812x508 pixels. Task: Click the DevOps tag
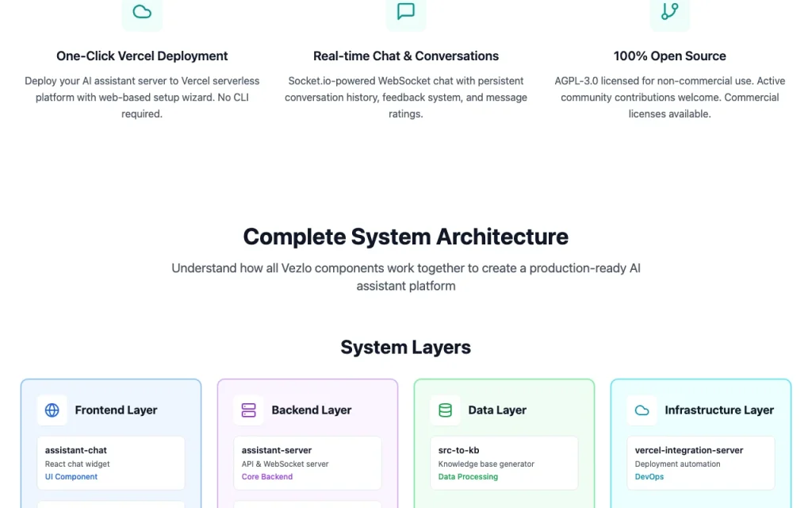[649, 477]
